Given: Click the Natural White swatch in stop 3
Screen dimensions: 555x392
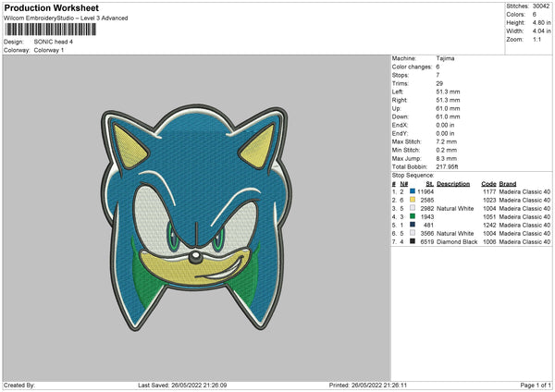Looking at the screenshot, I should click(x=413, y=207).
